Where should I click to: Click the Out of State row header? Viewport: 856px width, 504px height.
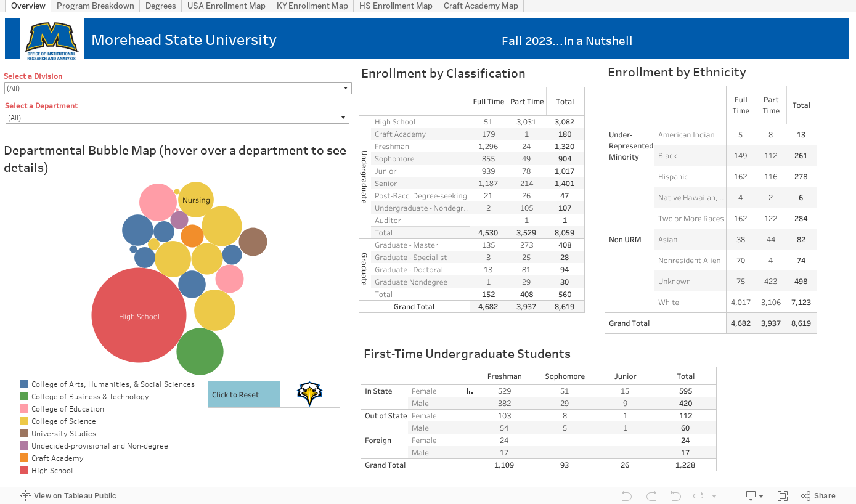(x=386, y=416)
